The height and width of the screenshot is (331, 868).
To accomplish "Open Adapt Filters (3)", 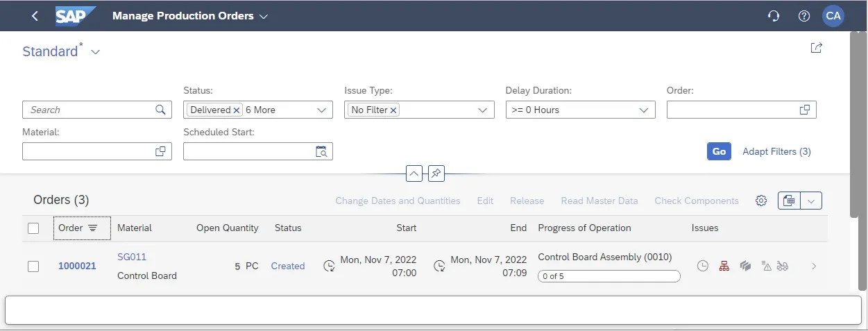I will (x=776, y=151).
